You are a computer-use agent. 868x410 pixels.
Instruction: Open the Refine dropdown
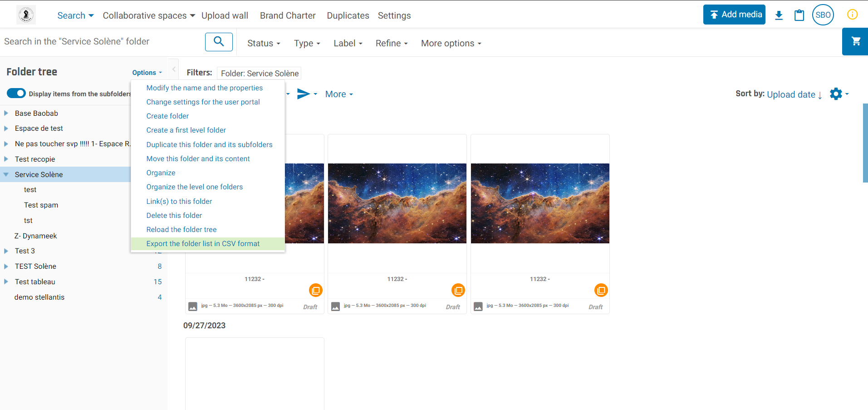392,43
